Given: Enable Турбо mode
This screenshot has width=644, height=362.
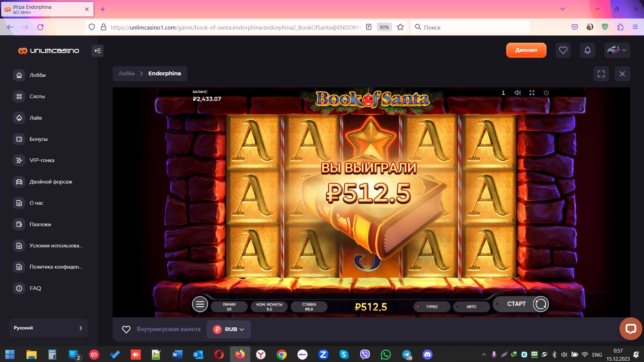Looking at the screenshot, I should tap(432, 307).
